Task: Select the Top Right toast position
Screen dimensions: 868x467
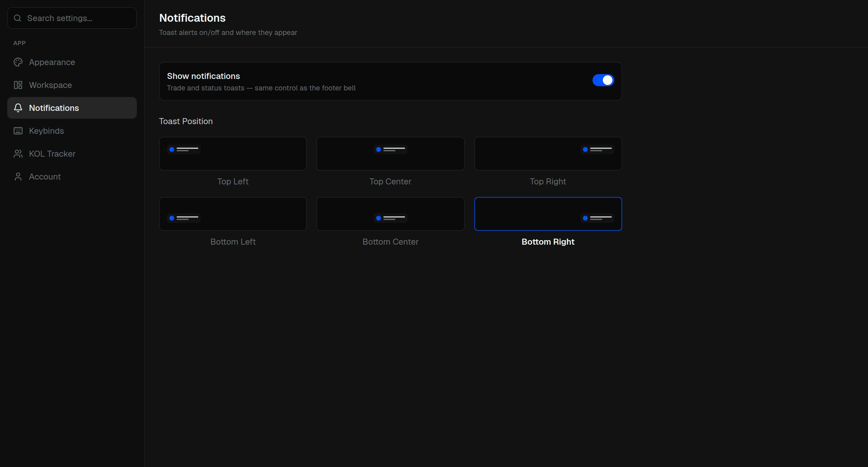Action: pyautogui.click(x=548, y=154)
